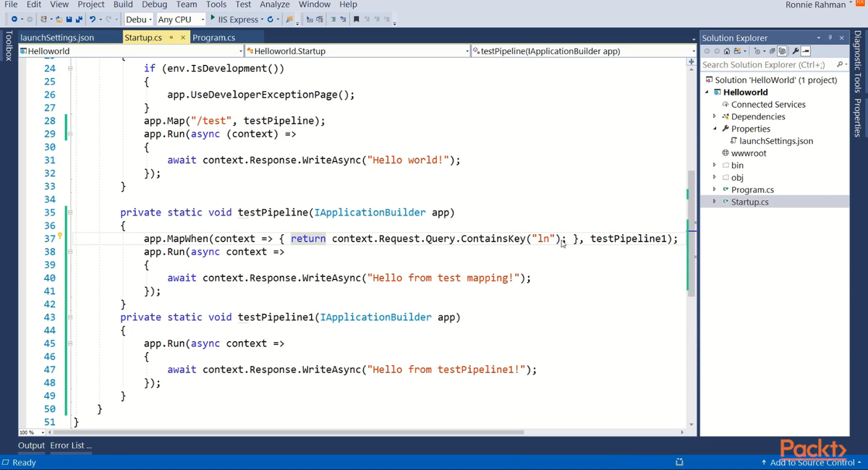This screenshot has height=470, width=868.
Task: Expand the bin folder node
Action: (x=715, y=166)
